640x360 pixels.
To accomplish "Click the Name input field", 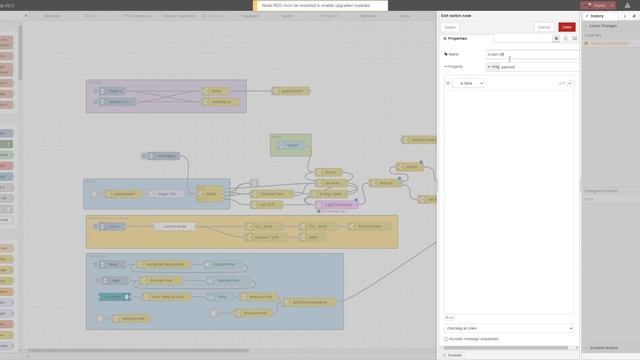I will [532, 54].
